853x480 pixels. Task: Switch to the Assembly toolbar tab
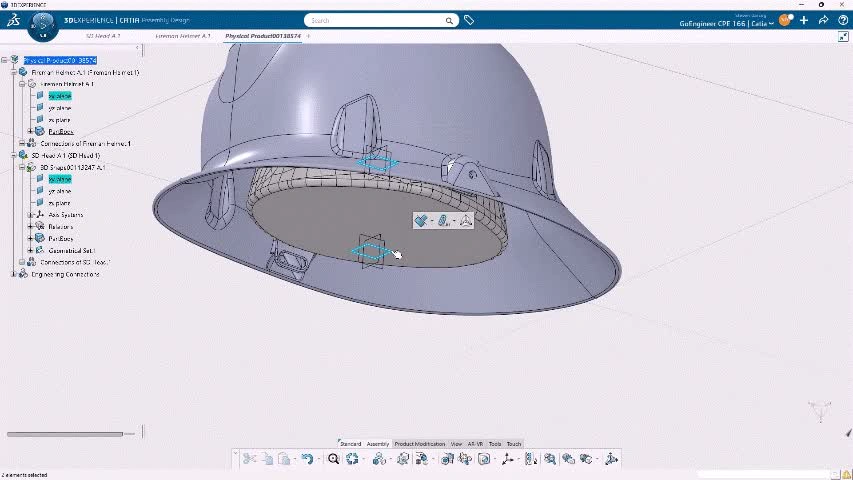tap(378, 444)
